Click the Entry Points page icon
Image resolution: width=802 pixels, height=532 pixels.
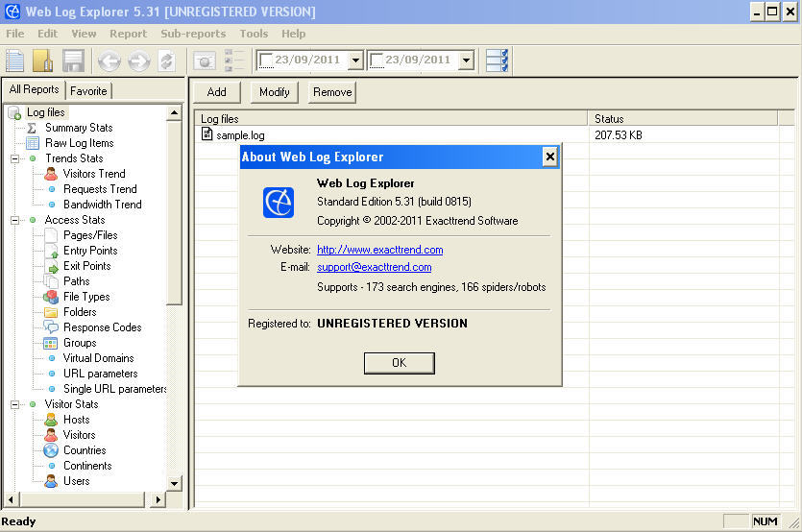click(x=51, y=251)
